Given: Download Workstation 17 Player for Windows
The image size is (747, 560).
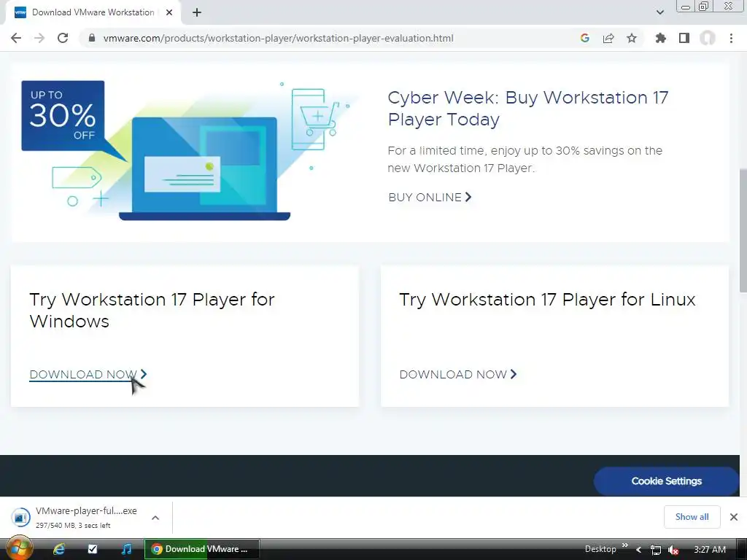Looking at the screenshot, I should [x=88, y=374].
